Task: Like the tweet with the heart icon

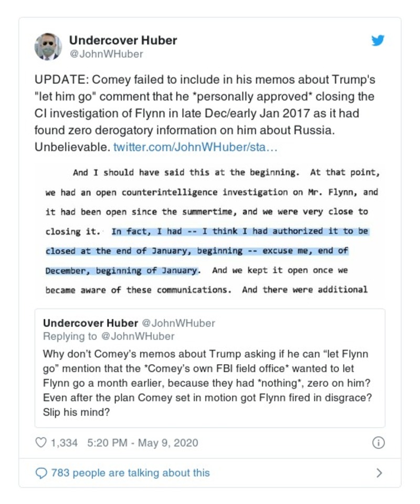Action: coord(41,443)
